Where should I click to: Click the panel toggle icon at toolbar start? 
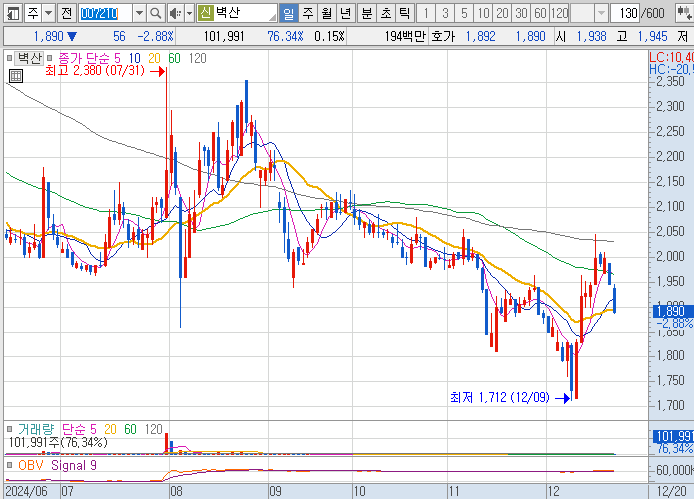(13, 14)
